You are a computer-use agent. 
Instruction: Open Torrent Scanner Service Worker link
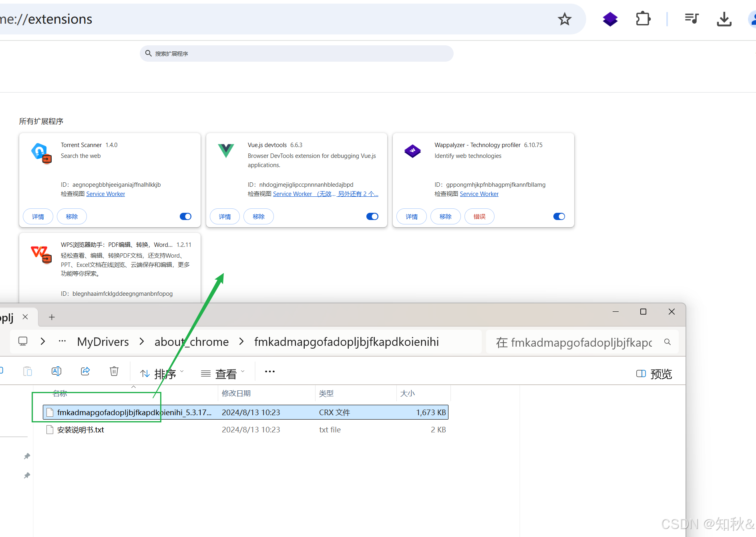tap(106, 194)
